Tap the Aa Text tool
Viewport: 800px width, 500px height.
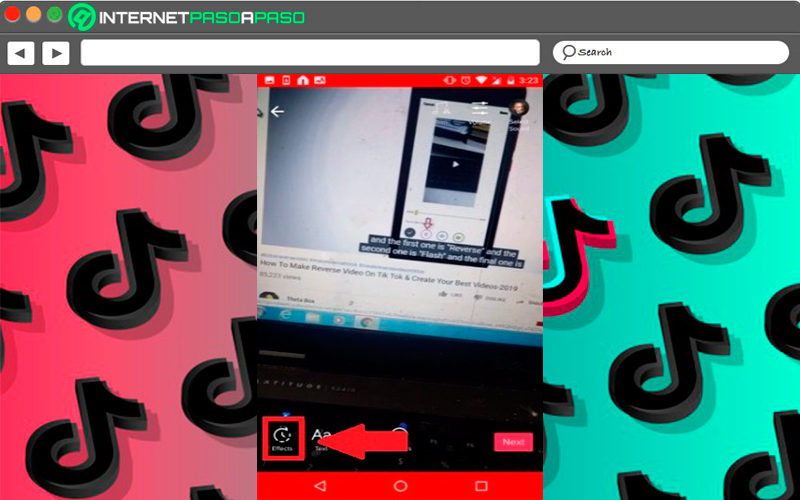tap(320, 439)
